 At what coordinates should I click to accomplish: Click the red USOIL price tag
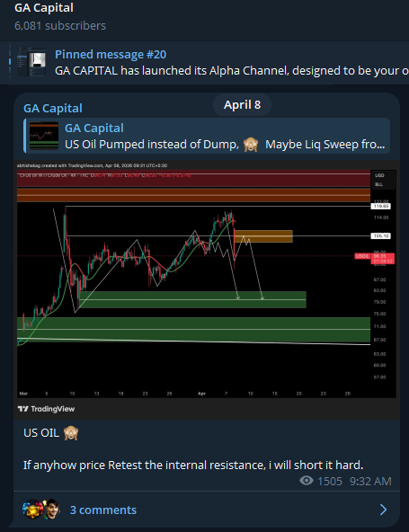tap(374, 259)
